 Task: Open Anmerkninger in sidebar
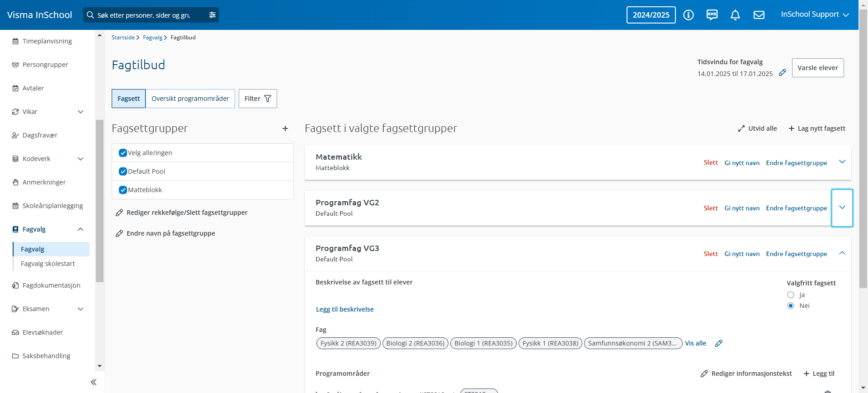coord(44,182)
